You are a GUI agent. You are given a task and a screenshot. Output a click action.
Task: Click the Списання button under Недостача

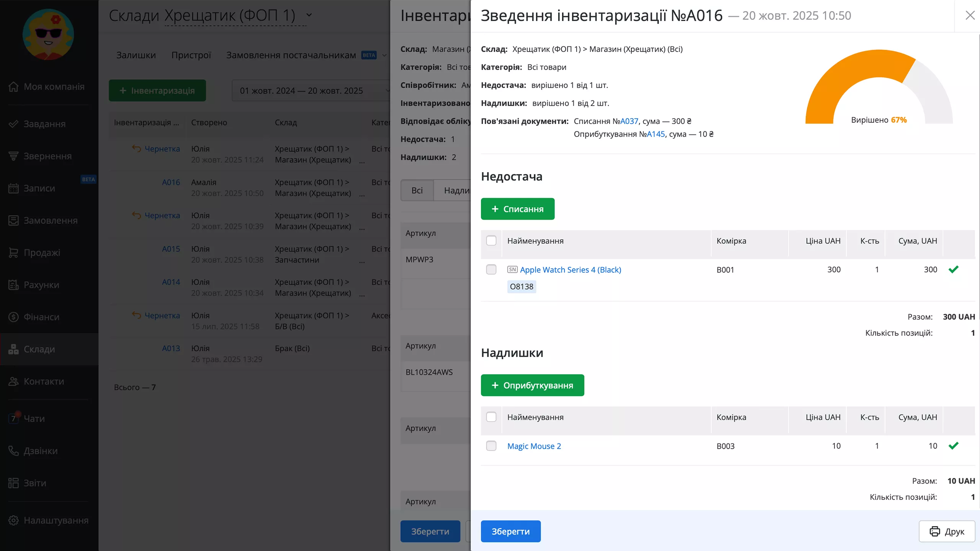(x=517, y=209)
